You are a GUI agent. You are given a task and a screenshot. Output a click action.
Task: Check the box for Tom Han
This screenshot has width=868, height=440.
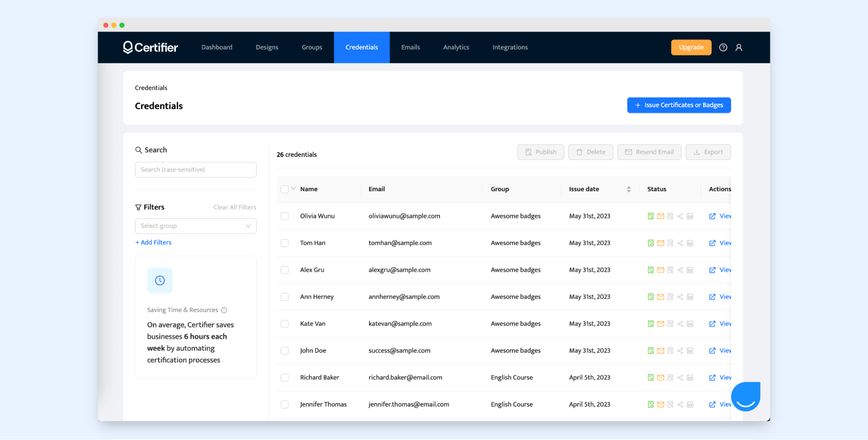click(x=284, y=243)
